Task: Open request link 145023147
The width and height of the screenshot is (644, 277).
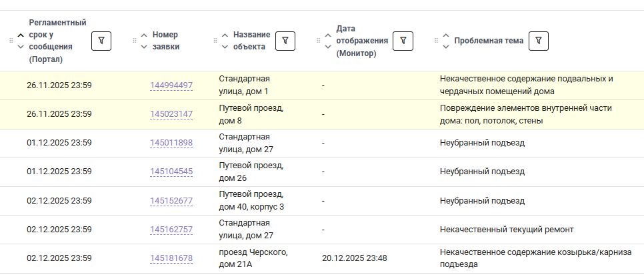Action: (x=171, y=114)
